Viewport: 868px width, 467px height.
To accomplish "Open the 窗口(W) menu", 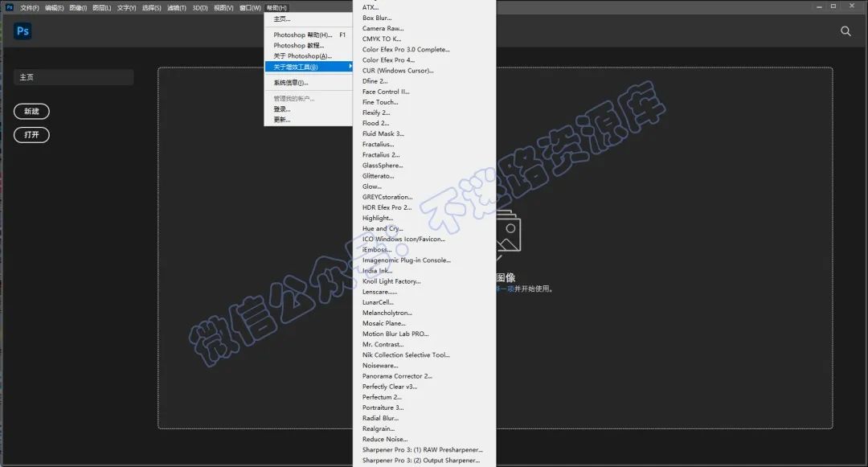I will [250, 8].
